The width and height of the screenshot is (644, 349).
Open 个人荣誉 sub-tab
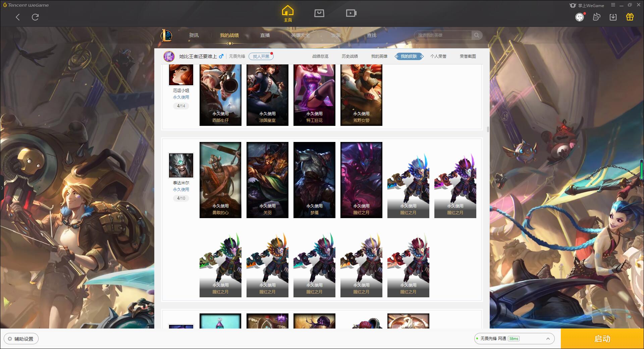pyautogui.click(x=438, y=56)
